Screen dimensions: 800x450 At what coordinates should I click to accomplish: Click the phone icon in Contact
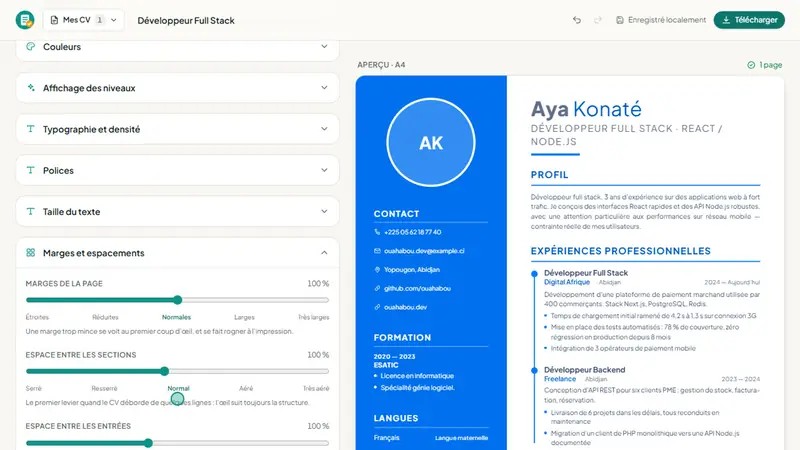coord(377,232)
